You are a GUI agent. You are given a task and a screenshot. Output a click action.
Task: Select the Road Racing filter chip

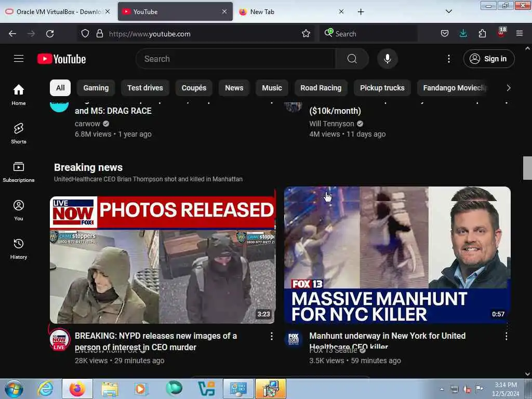pos(321,88)
